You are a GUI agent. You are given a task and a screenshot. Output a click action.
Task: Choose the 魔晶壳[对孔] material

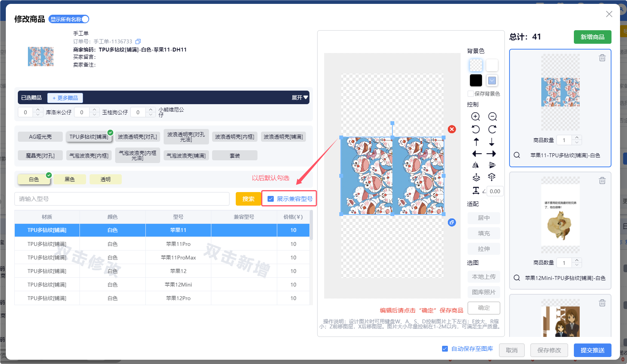tap(40, 156)
